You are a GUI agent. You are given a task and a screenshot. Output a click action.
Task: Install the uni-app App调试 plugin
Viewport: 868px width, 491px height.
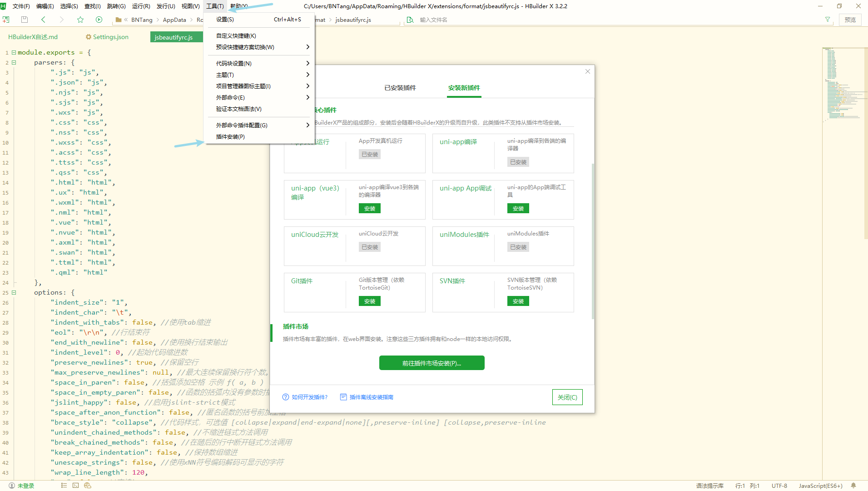click(518, 209)
